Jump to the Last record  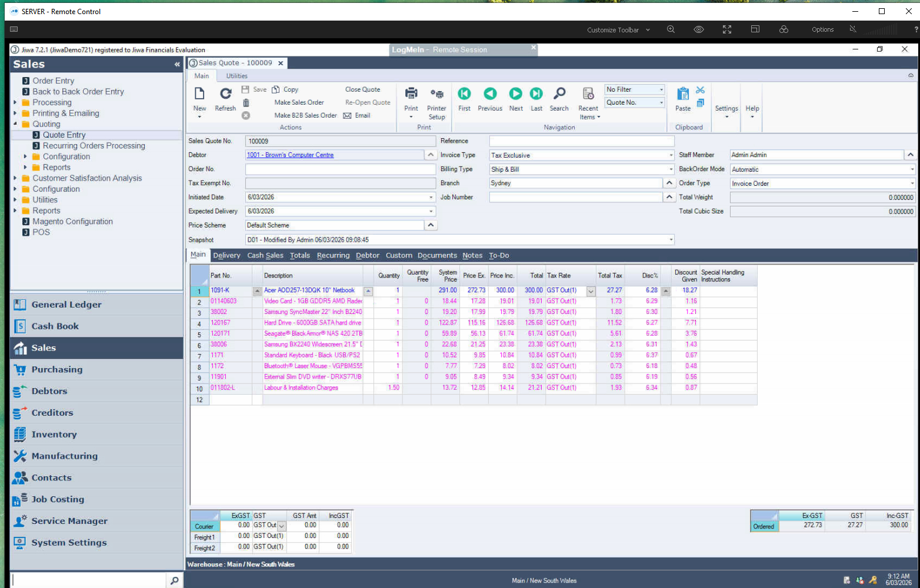[x=536, y=94]
